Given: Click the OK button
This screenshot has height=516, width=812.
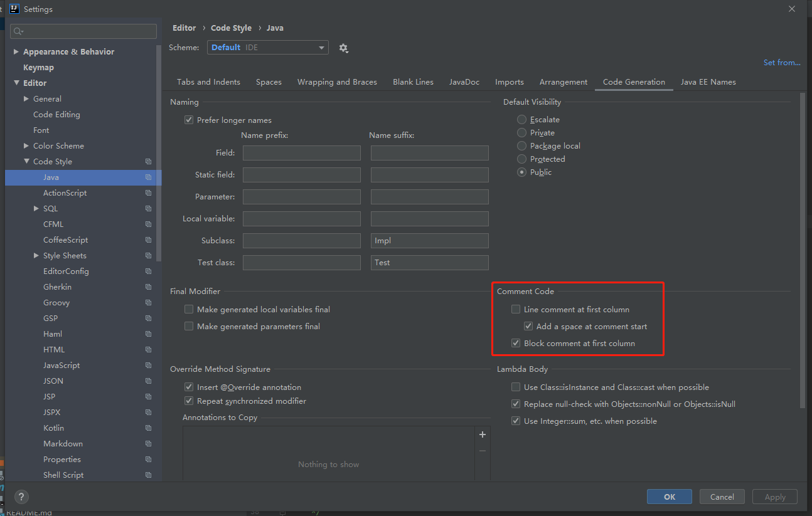Looking at the screenshot, I should coord(670,497).
